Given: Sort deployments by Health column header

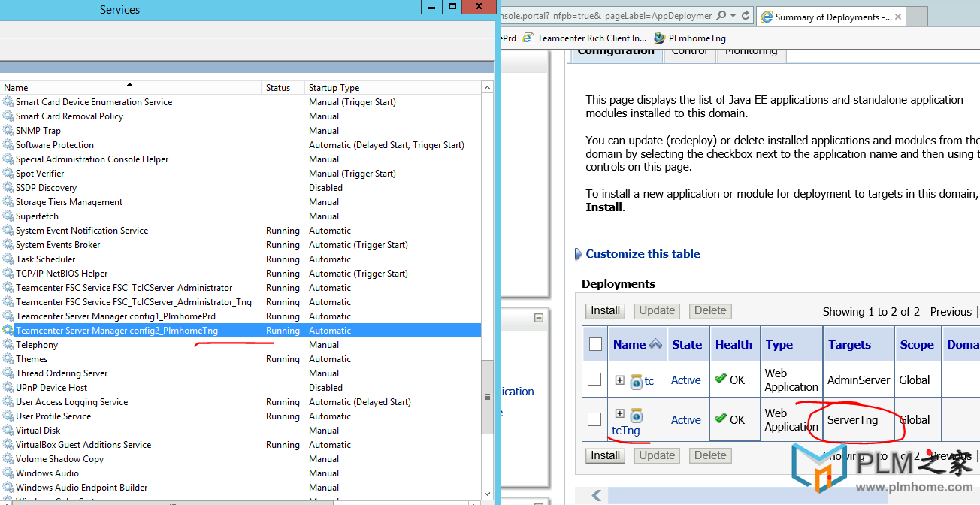Looking at the screenshot, I should (733, 345).
